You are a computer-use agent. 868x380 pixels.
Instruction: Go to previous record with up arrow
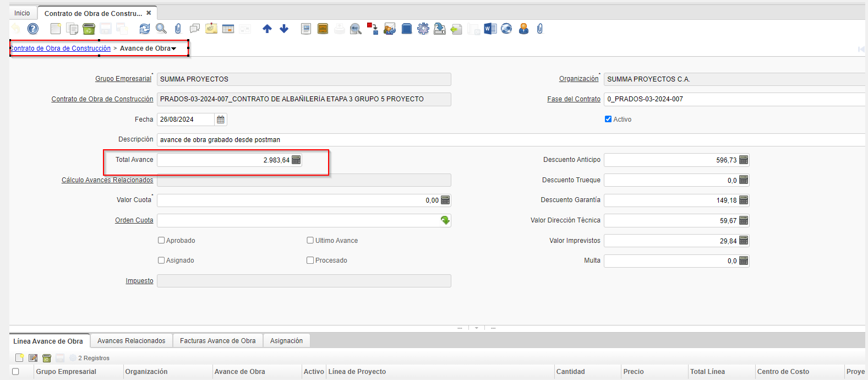(x=267, y=29)
